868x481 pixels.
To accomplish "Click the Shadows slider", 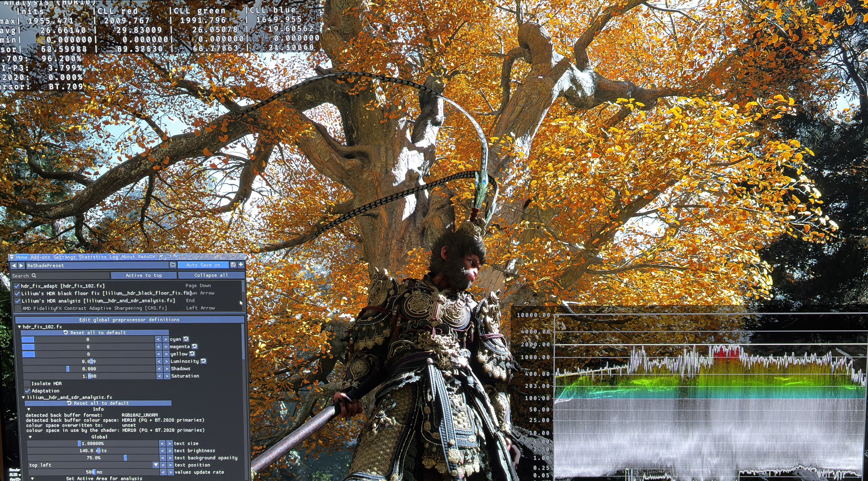I will (x=89, y=369).
